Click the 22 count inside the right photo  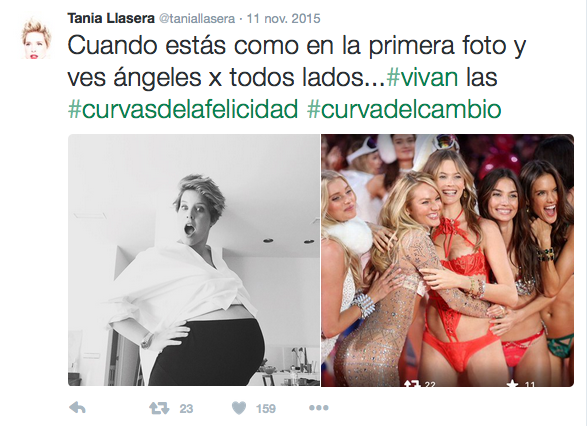point(430,384)
